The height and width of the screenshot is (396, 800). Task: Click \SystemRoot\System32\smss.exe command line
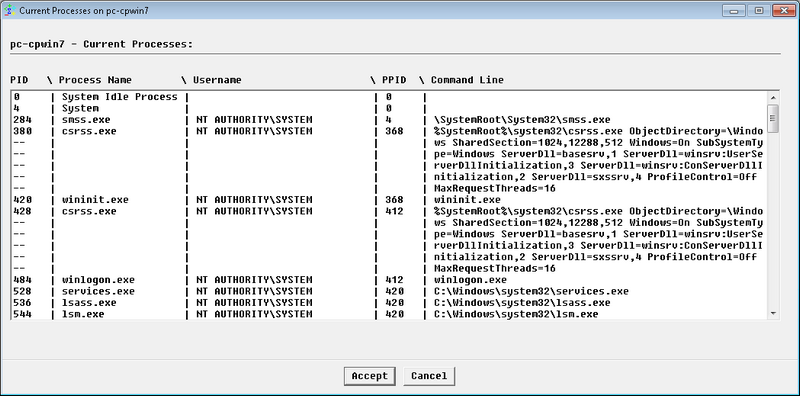click(522, 120)
